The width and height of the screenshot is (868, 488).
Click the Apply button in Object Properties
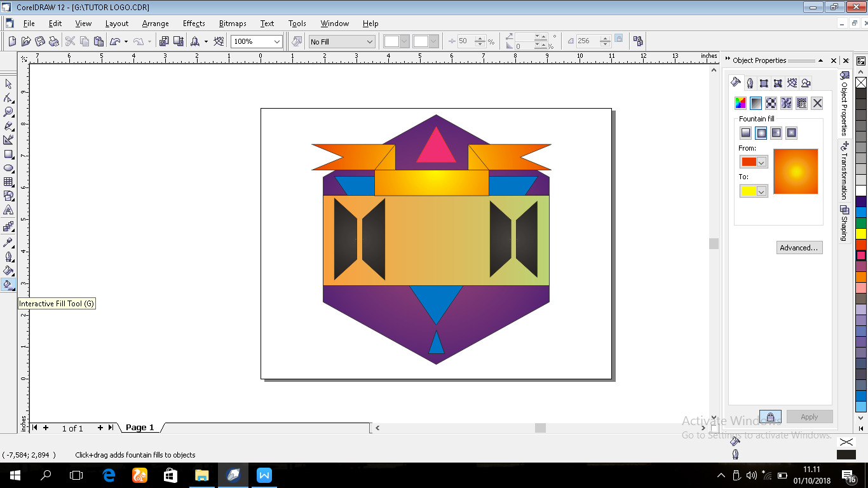click(x=809, y=416)
